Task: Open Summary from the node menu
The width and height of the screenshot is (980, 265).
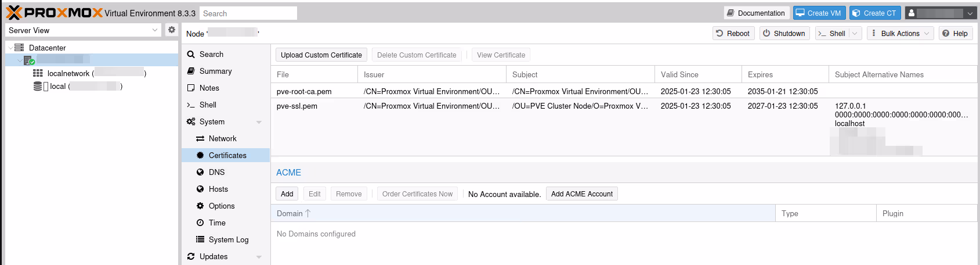Action: tap(215, 71)
